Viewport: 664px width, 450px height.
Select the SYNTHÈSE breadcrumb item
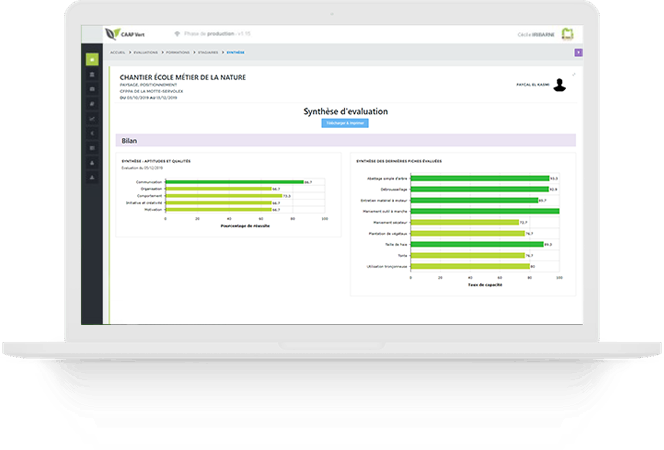coord(235,52)
